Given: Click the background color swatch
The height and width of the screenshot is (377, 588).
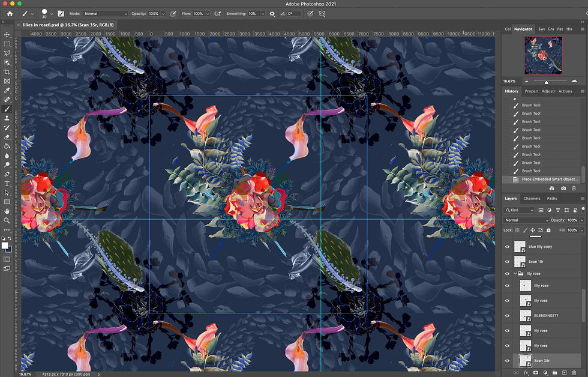Looking at the screenshot, I should point(9,250).
